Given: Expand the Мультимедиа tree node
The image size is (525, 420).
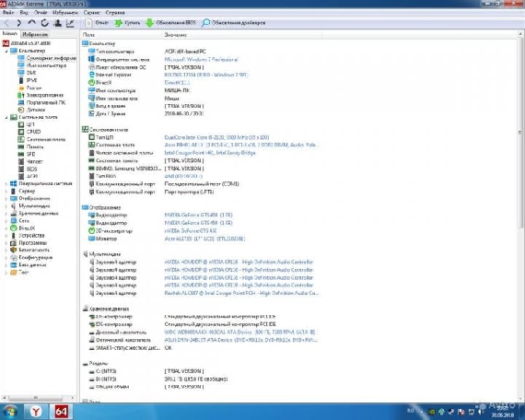Looking at the screenshot, I should (6, 205).
